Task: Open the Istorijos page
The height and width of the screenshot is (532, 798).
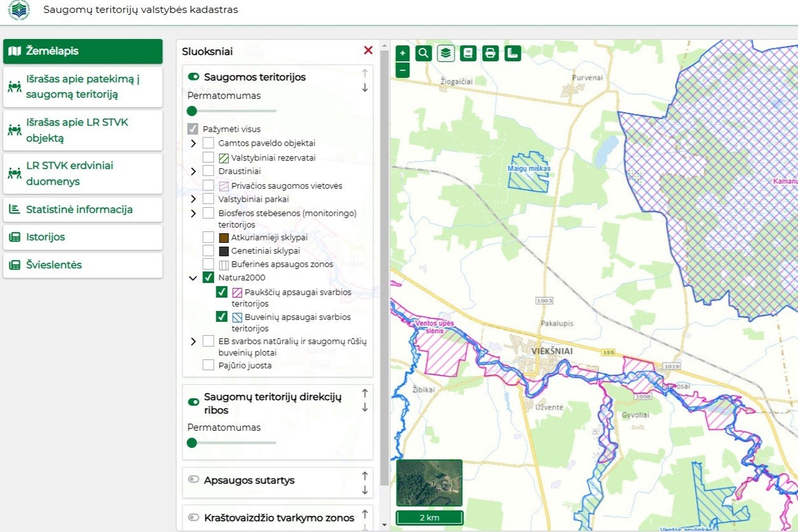Action: pyautogui.click(x=83, y=237)
